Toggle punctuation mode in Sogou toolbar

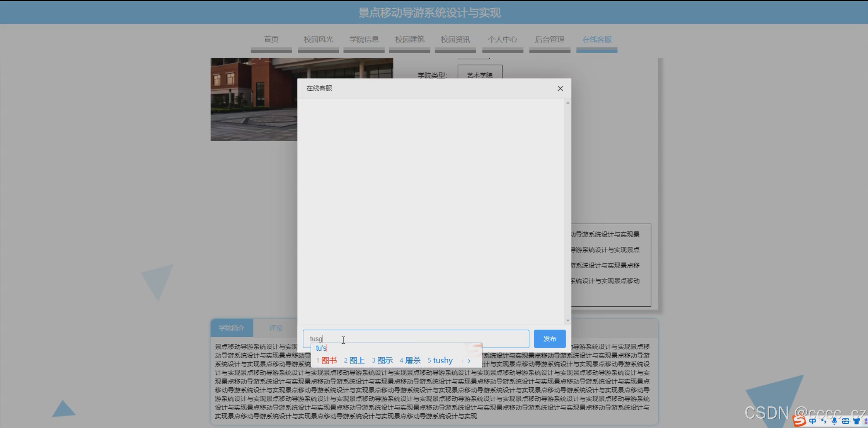(x=823, y=421)
